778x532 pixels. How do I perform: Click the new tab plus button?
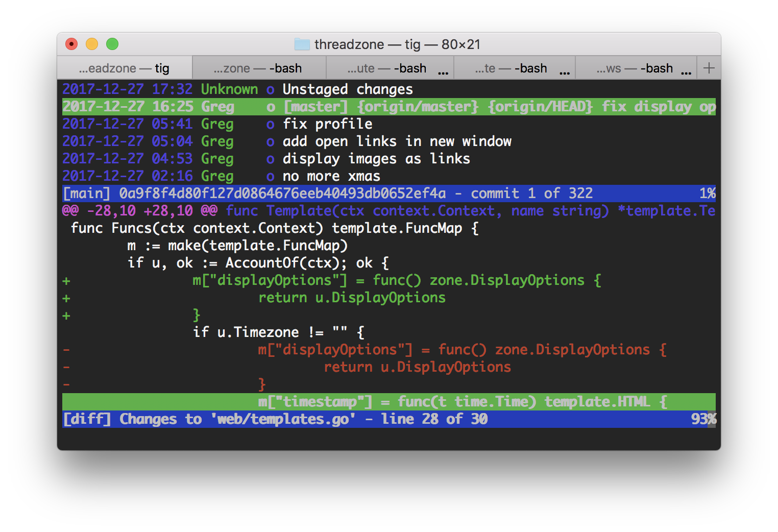pos(709,68)
